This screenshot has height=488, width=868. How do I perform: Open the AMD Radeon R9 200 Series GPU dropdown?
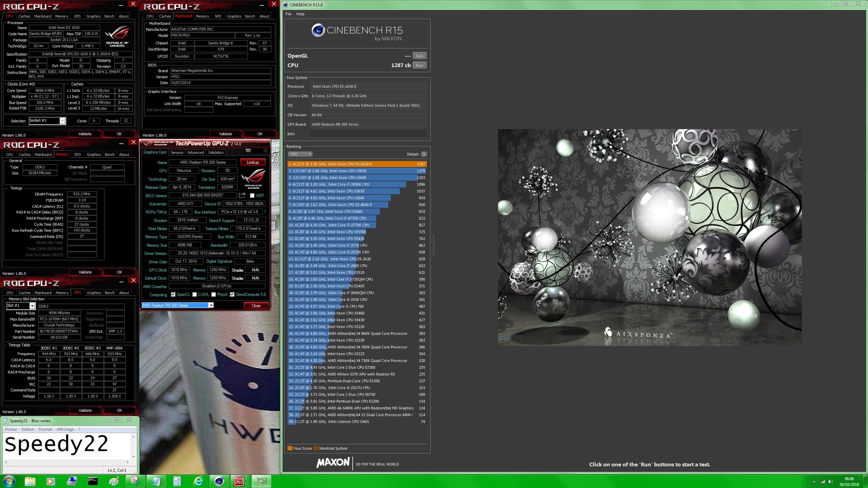pyautogui.click(x=178, y=305)
